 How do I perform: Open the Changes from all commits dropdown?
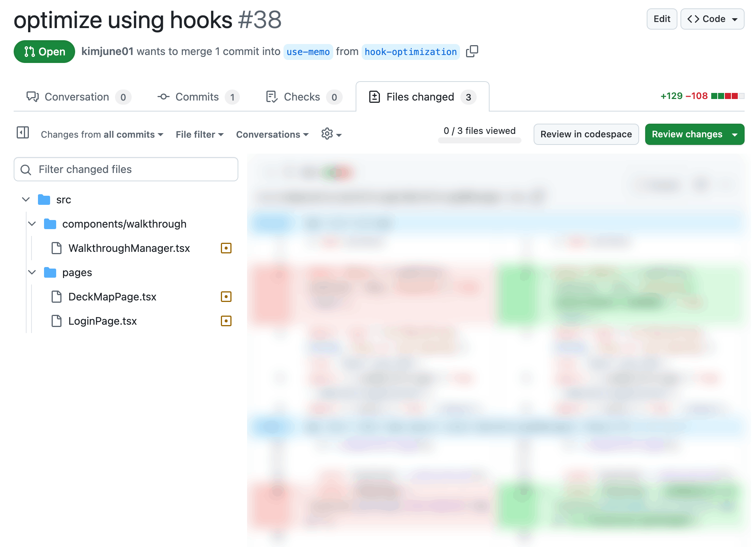(x=102, y=134)
